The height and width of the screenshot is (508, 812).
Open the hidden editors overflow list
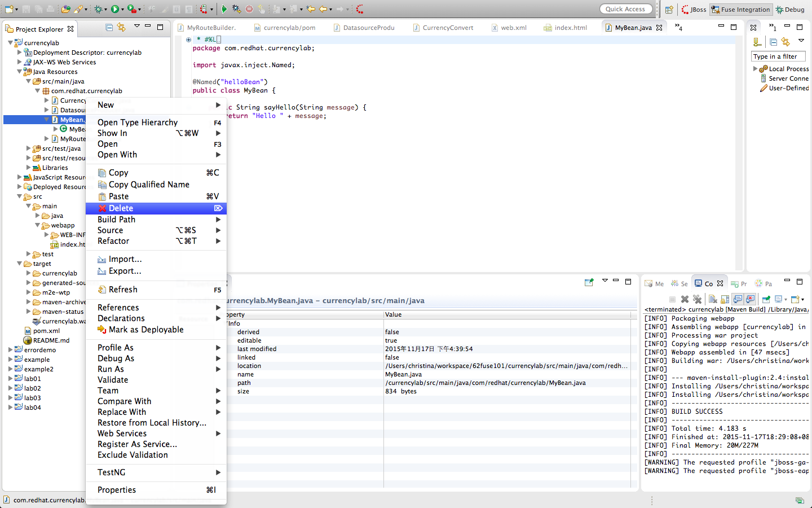678,27
